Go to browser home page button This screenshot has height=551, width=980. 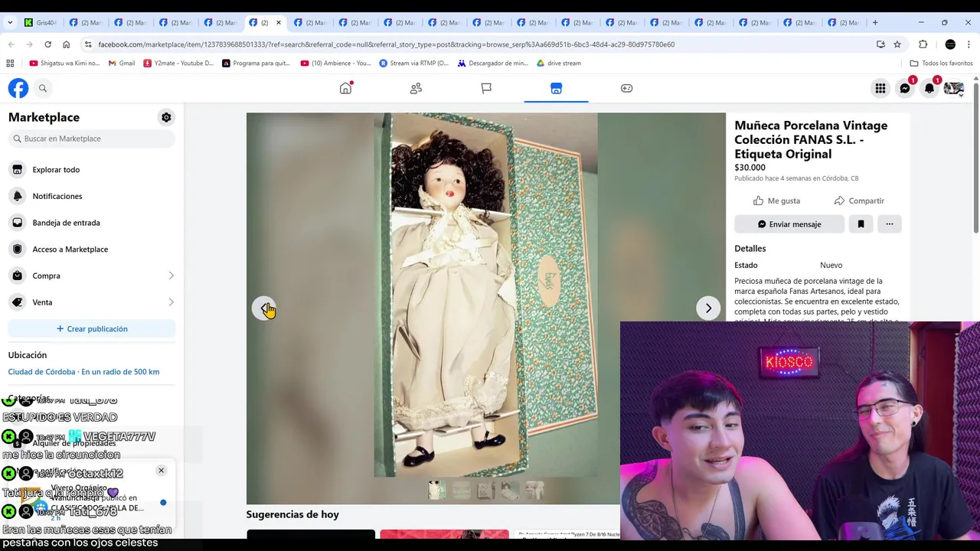click(x=66, y=44)
